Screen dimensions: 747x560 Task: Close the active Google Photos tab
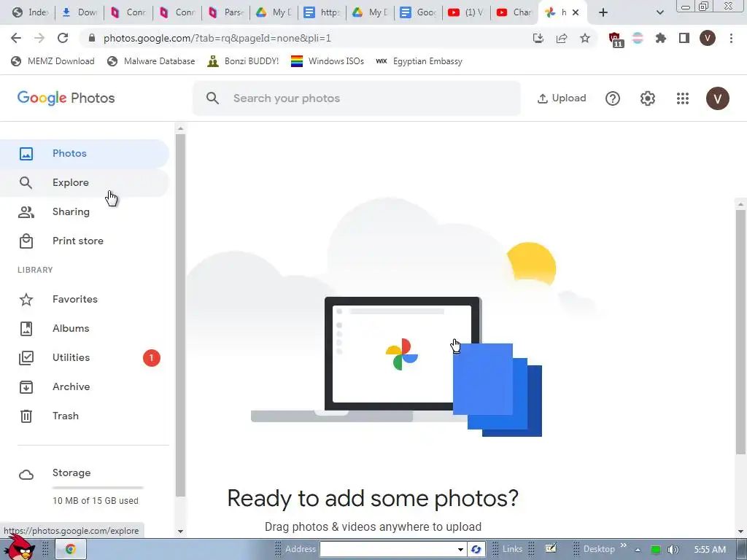576,12
